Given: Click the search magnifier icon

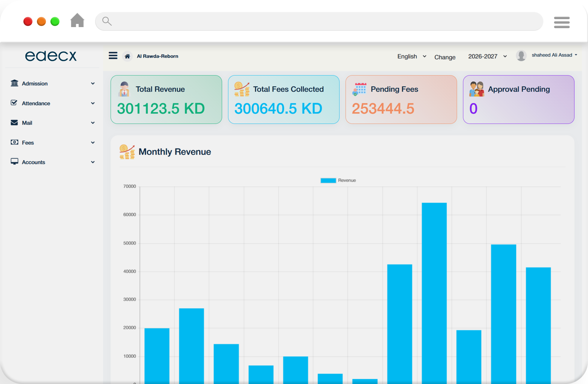Looking at the screenshot, I should pos(107,21).
